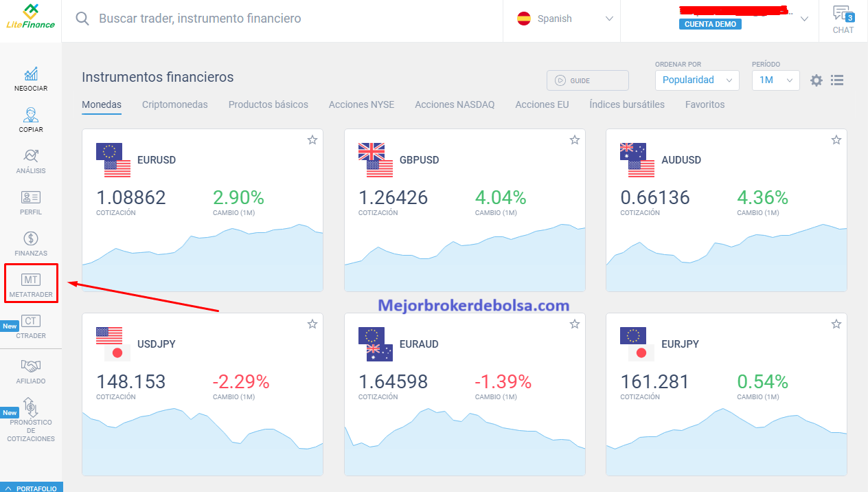This screenshot has height=492, width=868.
Task: Click the USDJPY quote 148.153
Action: [131, 382]
